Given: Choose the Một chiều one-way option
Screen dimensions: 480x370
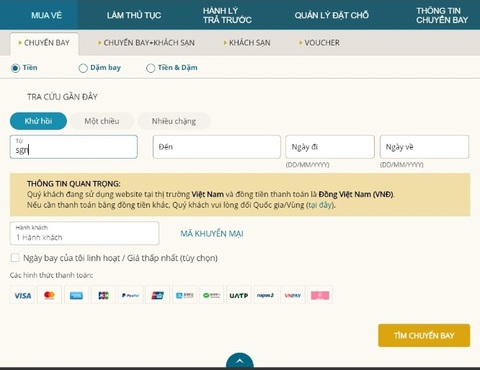Looking at the screenshot, I should point(102,121).
